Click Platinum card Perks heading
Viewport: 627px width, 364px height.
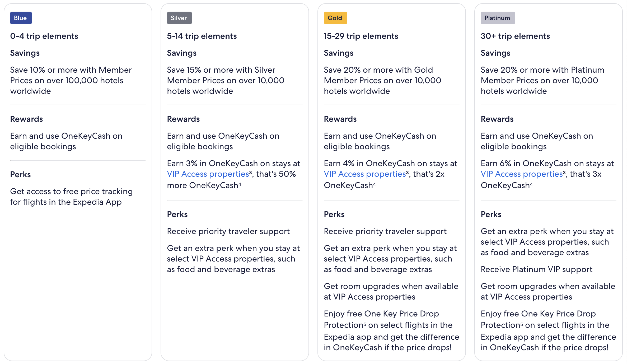click(491, 214)
